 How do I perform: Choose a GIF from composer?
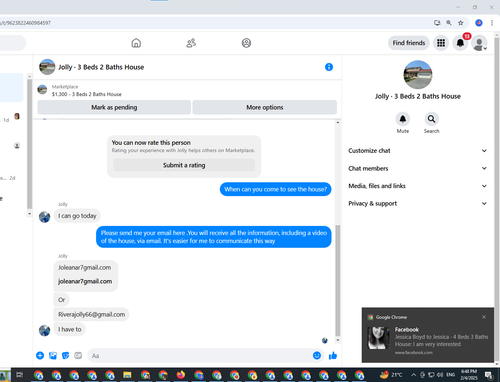coord(78,356)
